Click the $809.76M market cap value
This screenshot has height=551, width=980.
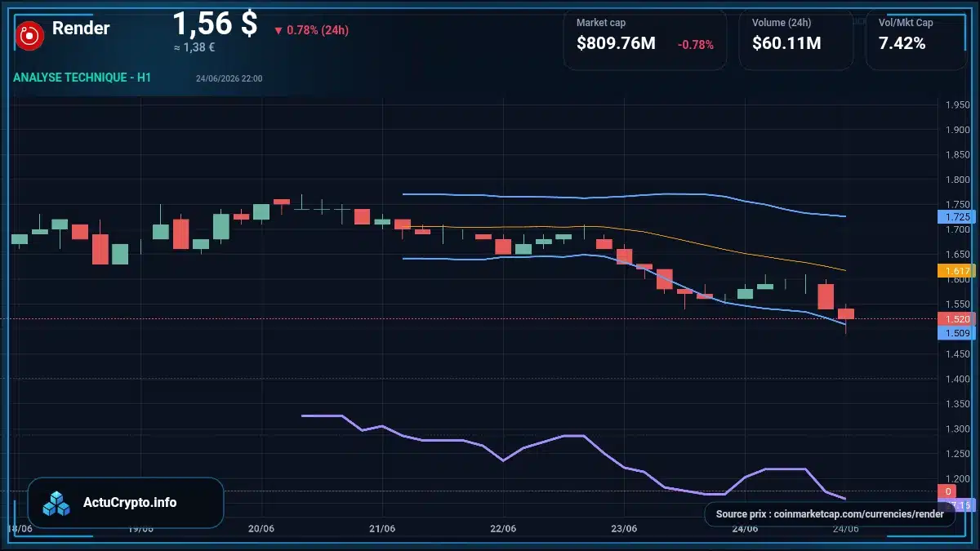coord(616,44)
